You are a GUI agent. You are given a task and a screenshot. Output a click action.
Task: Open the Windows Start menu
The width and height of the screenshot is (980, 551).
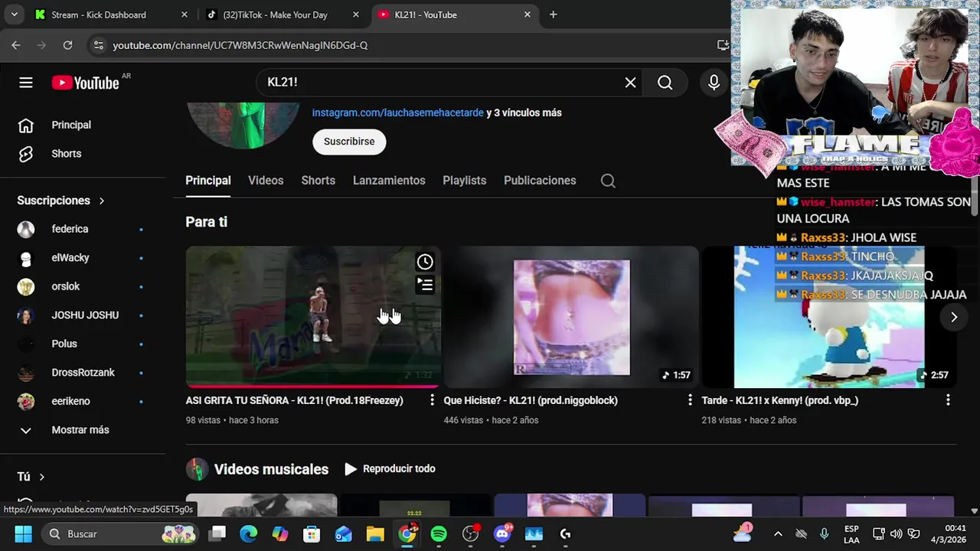[23, 533]
